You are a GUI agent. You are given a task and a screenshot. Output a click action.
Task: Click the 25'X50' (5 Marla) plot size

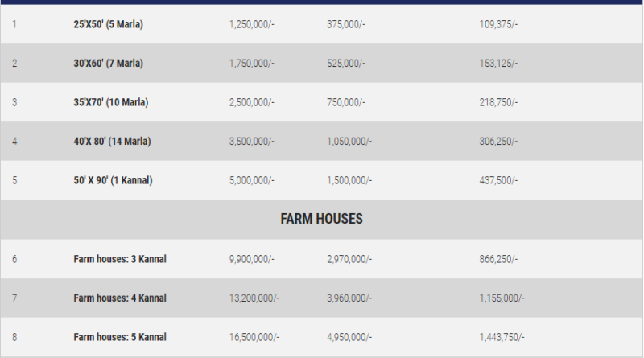(x=108, y=24)
